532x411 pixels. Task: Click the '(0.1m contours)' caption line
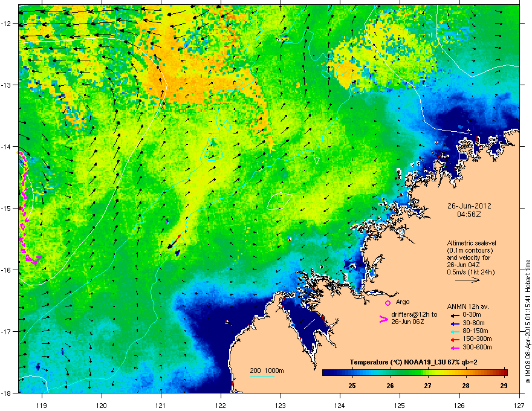[x=470, y=251]
